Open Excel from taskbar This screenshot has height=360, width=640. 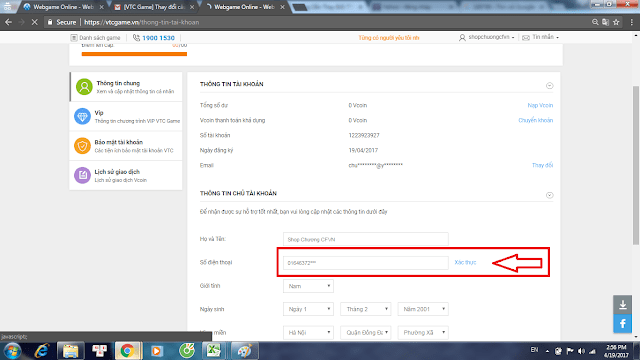click(213, 351)
